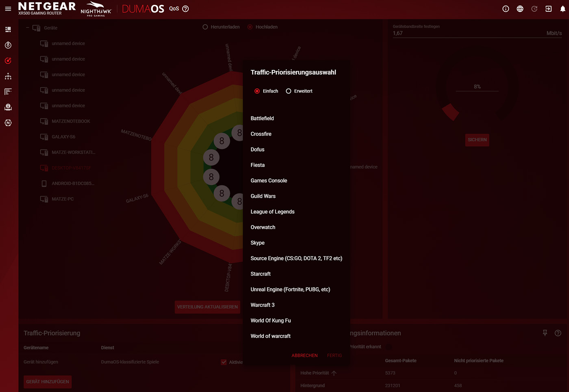Click the DESKTOP-V8417SF device icon
Screen dimensions: 569x392
(x=44, y=168)
